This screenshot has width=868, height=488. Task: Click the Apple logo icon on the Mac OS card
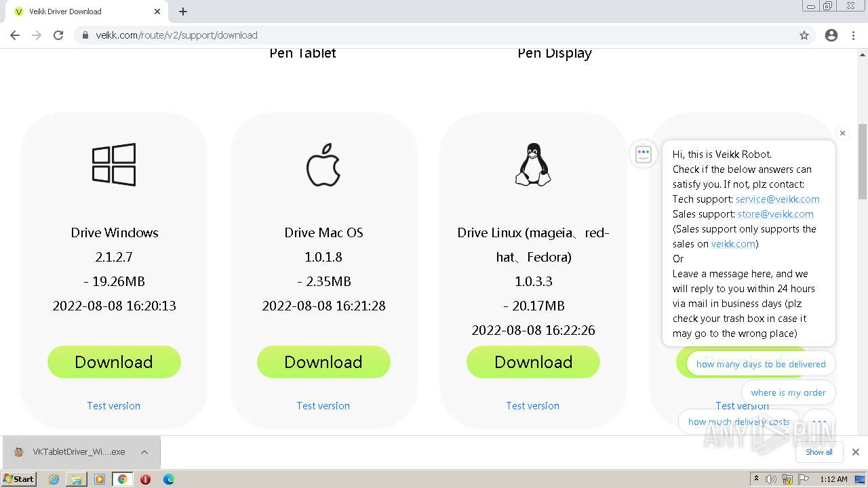(x=323, y=165)
